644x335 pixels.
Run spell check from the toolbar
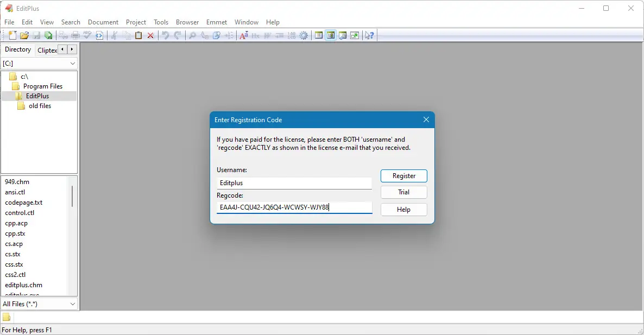[x=87, y=35]
